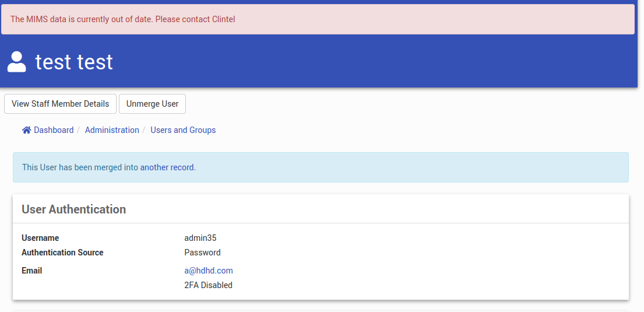This screenshot has width=644, height=312.
Task: Click the user profile icon beside test test
Action: click(17, 62)
